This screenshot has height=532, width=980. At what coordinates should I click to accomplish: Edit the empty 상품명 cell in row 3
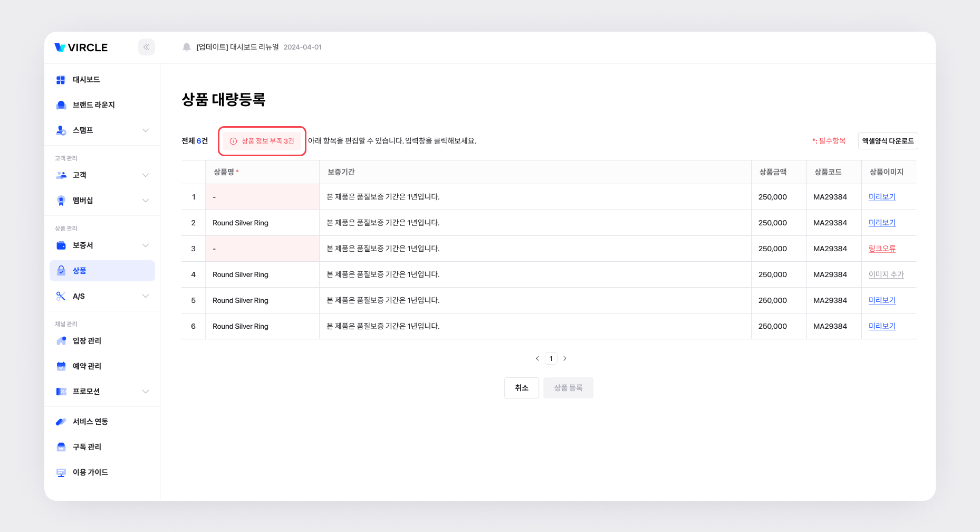click(262, 249)
